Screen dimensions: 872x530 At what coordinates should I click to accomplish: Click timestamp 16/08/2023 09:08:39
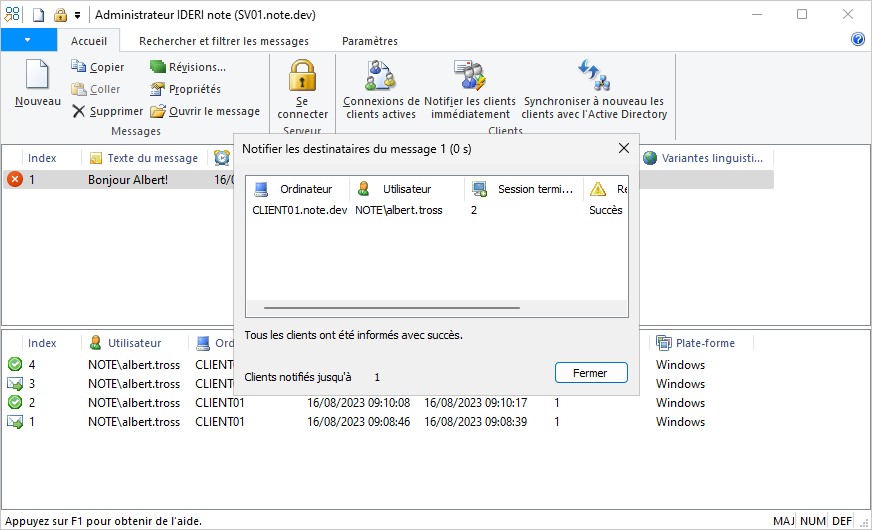click(x=475, y=422)
